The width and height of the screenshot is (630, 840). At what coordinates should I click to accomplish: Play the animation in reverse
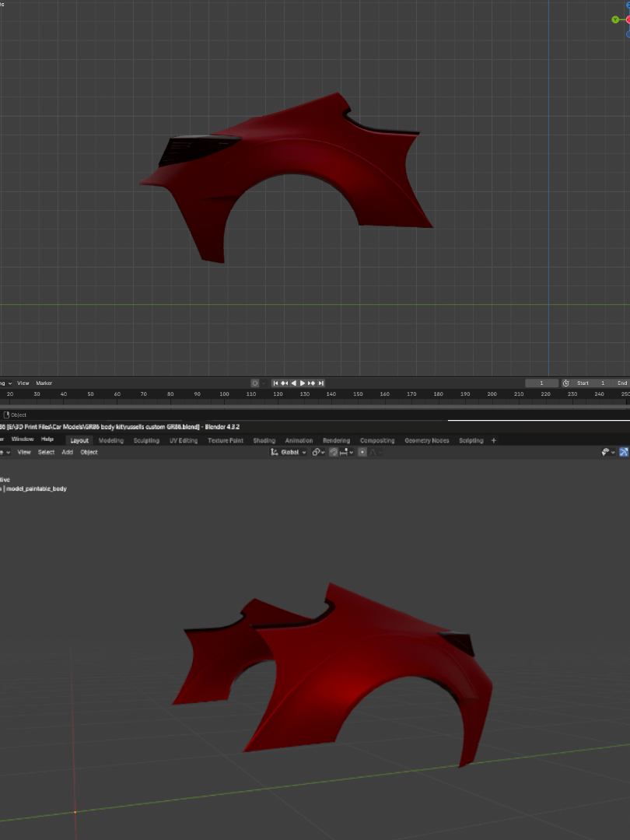coord(293,383)
